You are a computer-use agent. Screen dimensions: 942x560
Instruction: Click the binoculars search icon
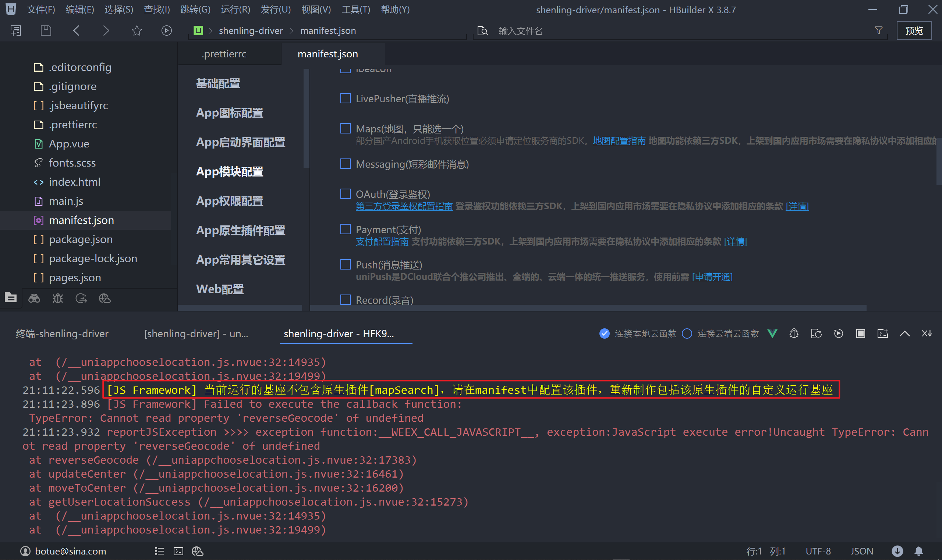[34, 299]
